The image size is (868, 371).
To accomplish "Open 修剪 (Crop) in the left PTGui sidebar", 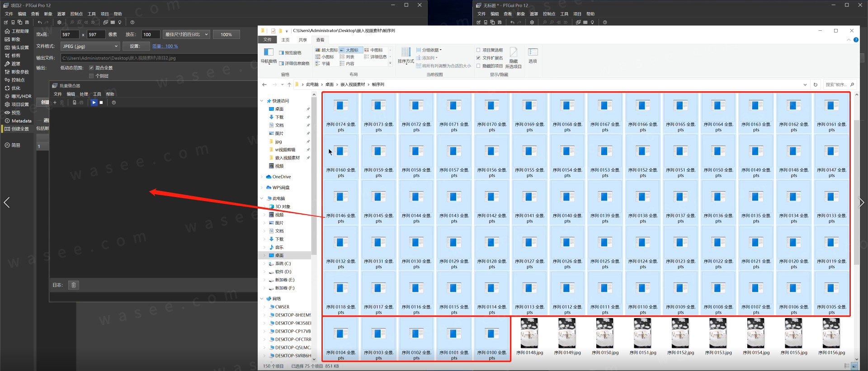I will coord(13,56).
